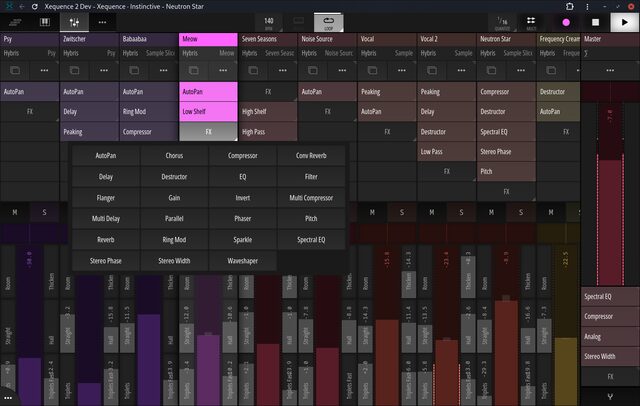The height and width of the screenshot is (406, 640).
Task: Choose Multi Compressor from the FX popup list
Action: point(311,197)
